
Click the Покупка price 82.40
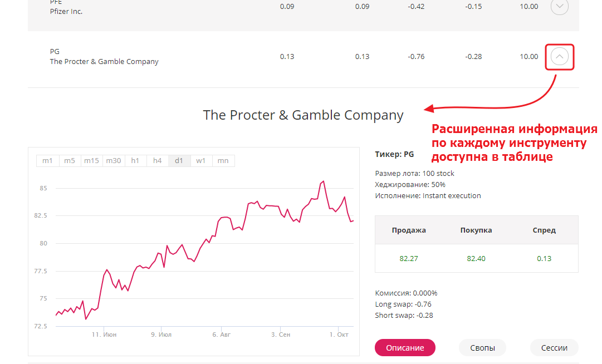(x=476, y=258)
